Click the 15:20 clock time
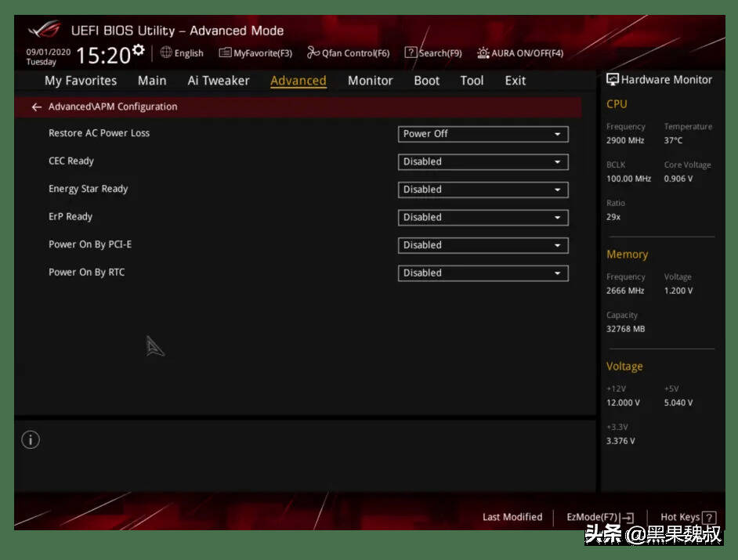Screen dimensions: 738x560 [103, 55]
